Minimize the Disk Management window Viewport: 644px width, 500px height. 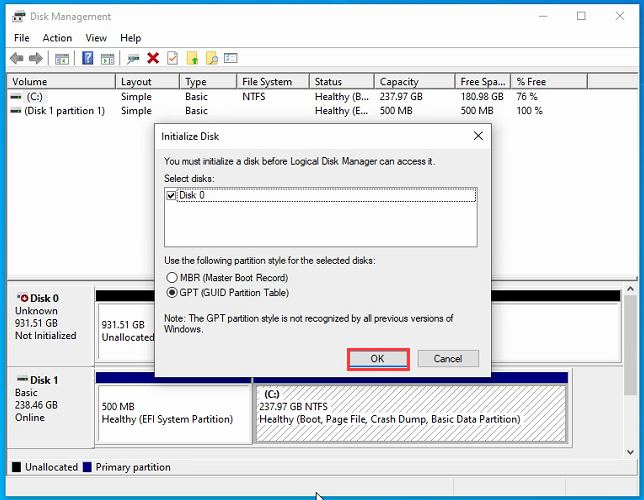pyautogui.click(x=543, y=16)
